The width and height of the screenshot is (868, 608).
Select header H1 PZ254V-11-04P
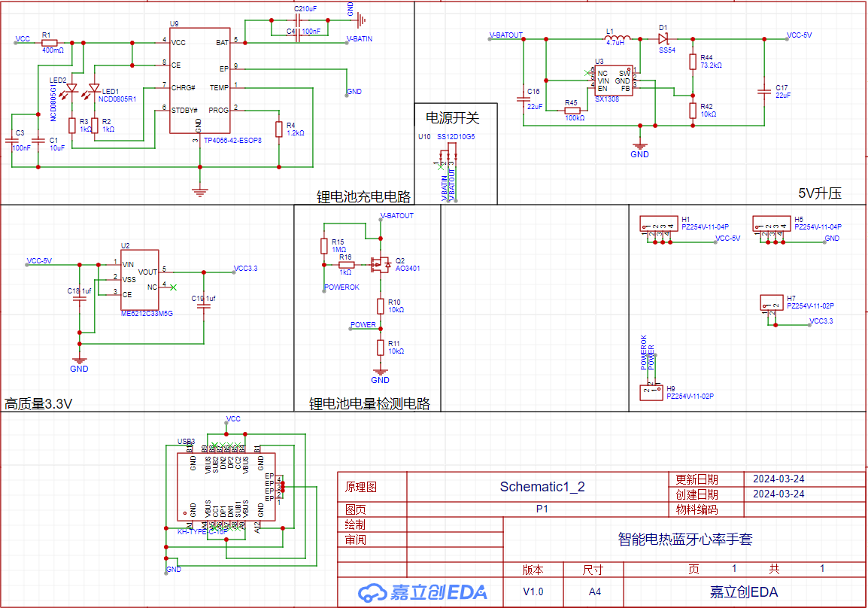click(659, 223)
